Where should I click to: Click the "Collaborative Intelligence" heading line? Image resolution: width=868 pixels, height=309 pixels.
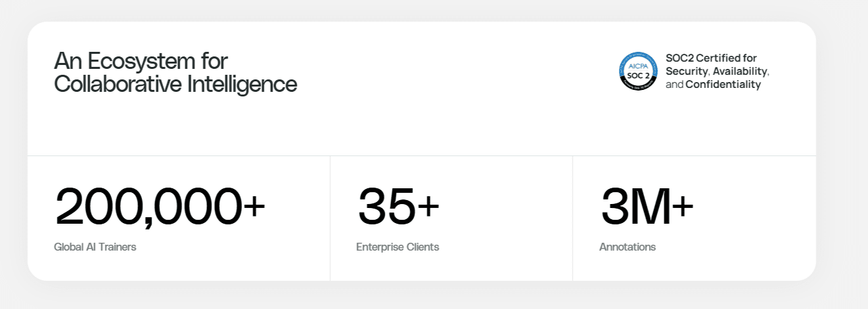click(175, 84)
